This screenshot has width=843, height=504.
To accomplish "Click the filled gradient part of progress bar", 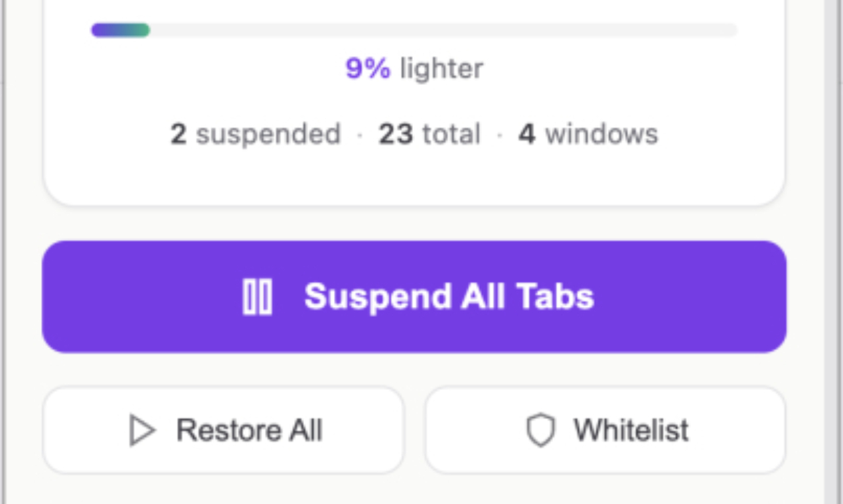I will click(x=120, y=31).
